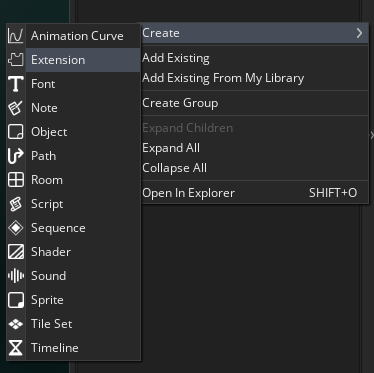Click the Tile Set diamonds icon
This screenshot has height=373, width=374.
[16, 324]
